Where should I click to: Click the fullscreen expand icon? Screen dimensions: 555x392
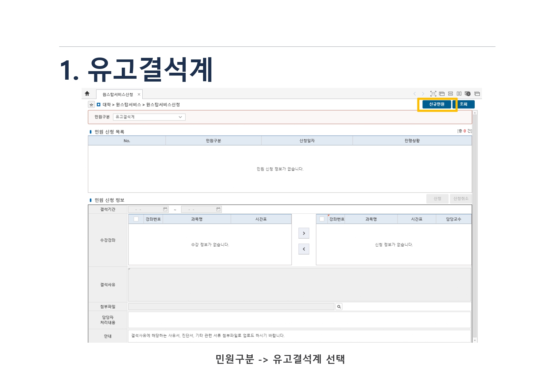[433, 94]
